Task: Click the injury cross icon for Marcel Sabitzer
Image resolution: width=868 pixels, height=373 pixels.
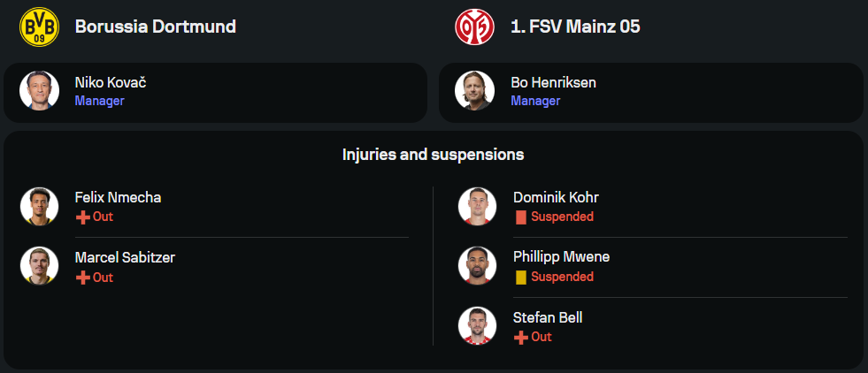Action: click(82, 278)
